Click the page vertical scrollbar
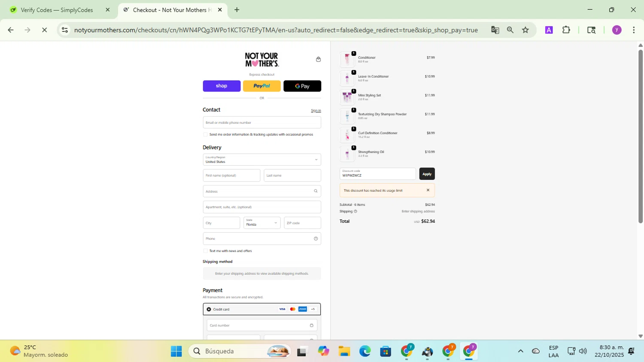 641,137
